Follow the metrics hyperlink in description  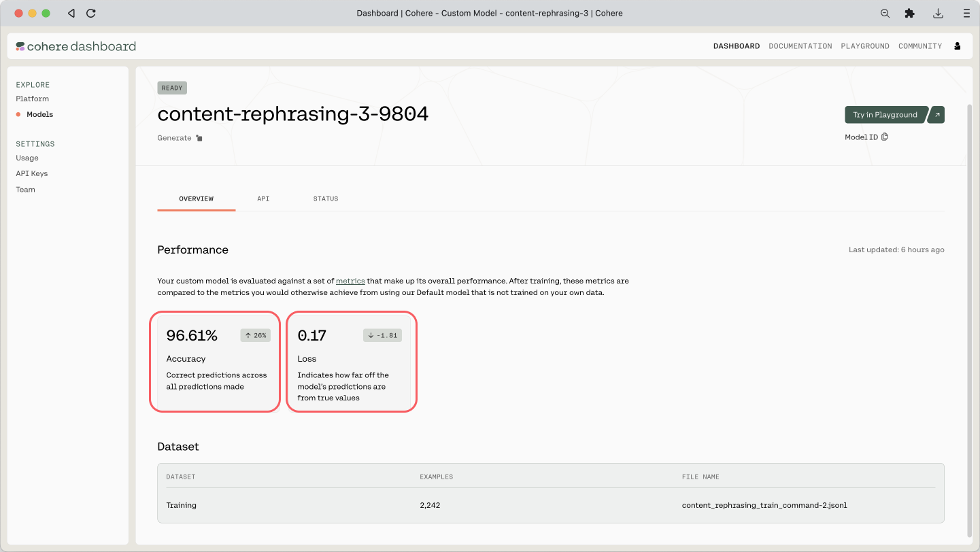(x=350, y=281)
